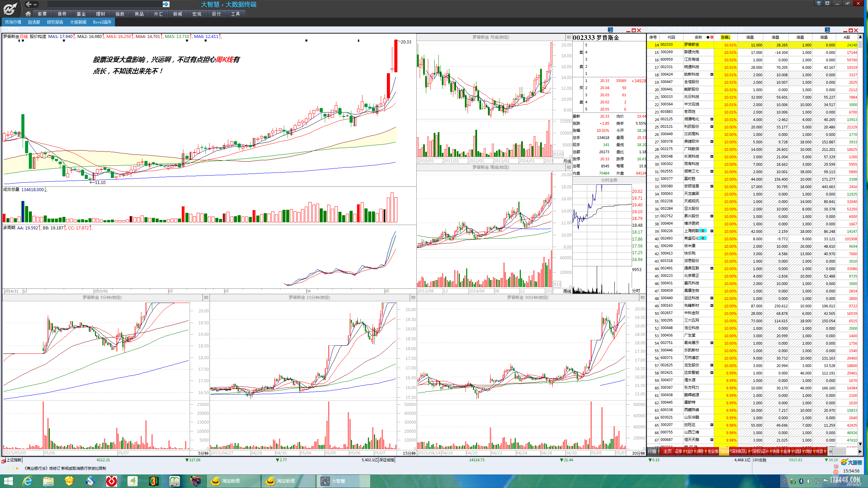Select stock row 300269 联建光电
The image size is (868, 488).
pos(753,53)
